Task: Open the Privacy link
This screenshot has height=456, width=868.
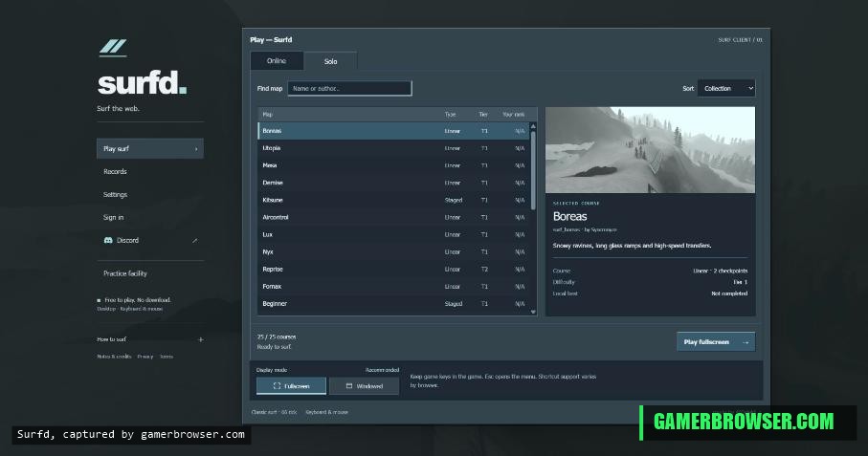Action: (145, 357)
